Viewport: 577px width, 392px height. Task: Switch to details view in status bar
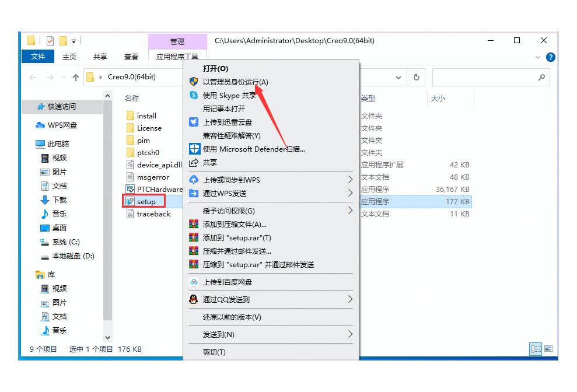[536, 349]
